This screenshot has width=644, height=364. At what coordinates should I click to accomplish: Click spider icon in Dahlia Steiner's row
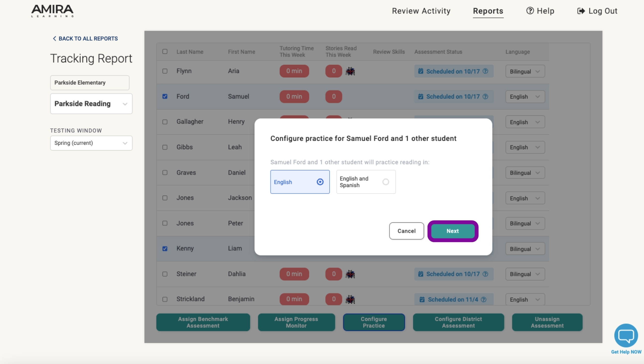(350, 274)
